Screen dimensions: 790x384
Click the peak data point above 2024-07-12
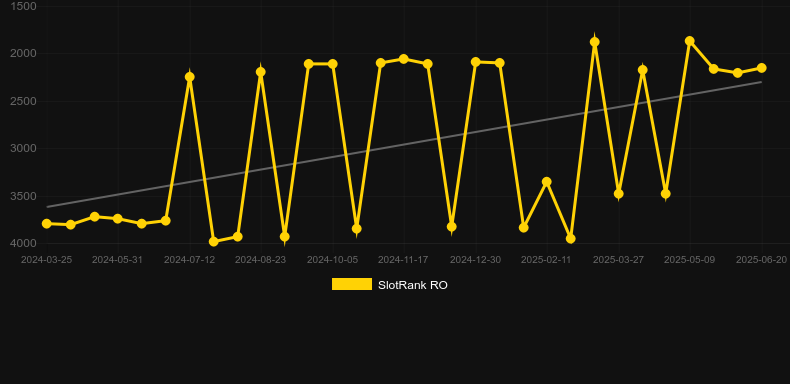[190, 77]
